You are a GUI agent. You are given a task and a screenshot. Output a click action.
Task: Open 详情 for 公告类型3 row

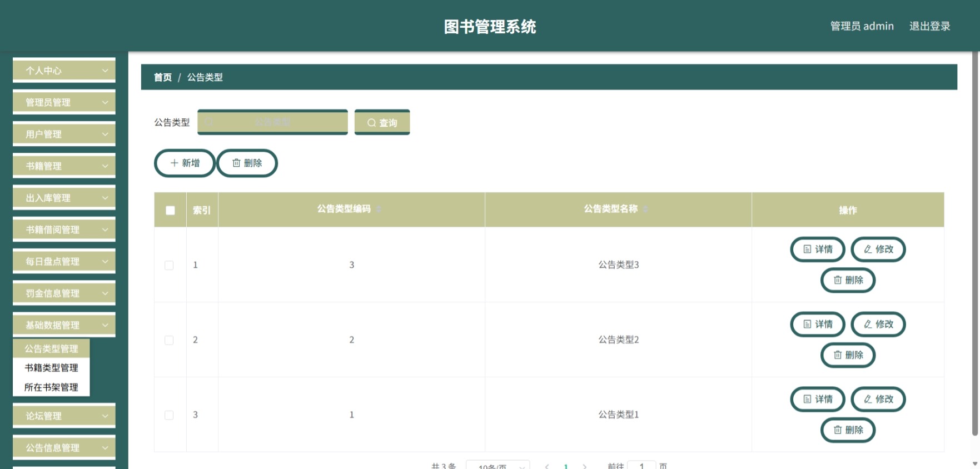coord(818,249)
